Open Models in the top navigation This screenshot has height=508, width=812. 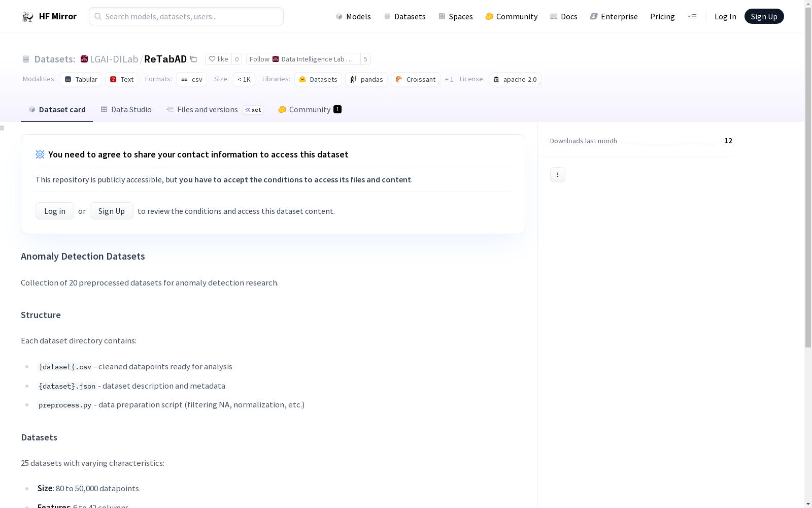tap(353, 16)
